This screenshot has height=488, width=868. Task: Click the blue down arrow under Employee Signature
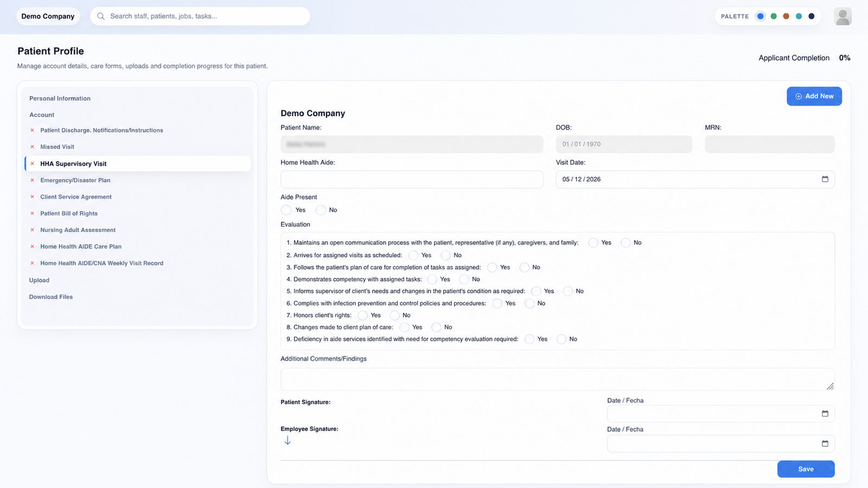288,441
